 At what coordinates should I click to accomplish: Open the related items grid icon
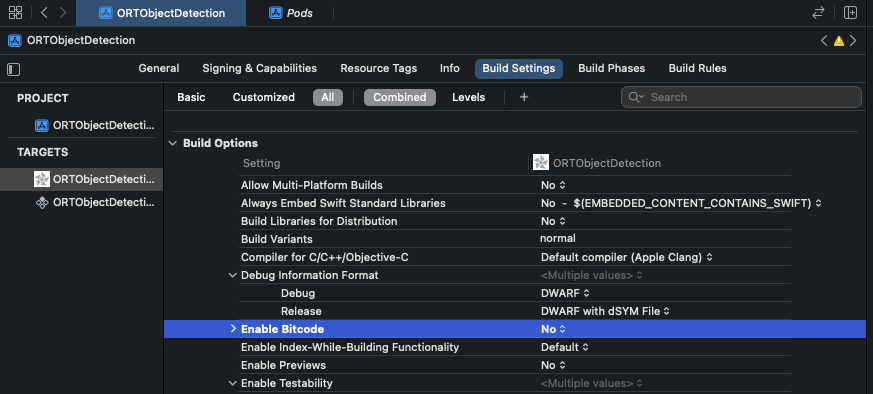click(16, 13)
